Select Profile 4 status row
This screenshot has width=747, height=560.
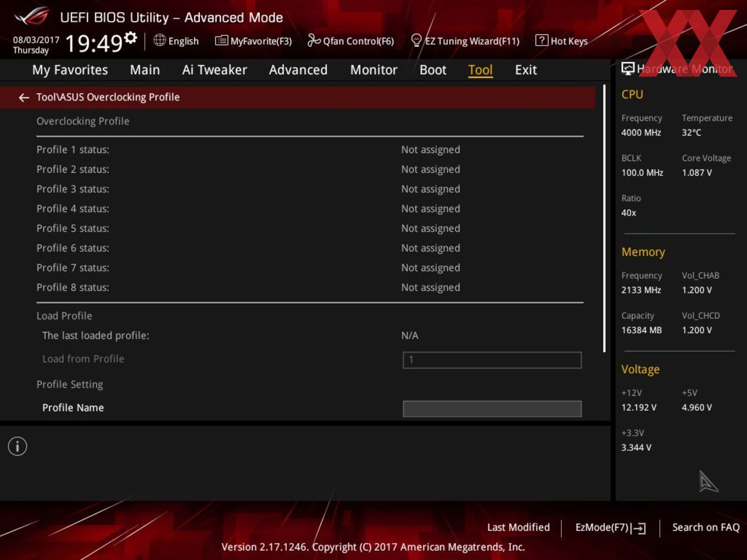tap(310, 209)
